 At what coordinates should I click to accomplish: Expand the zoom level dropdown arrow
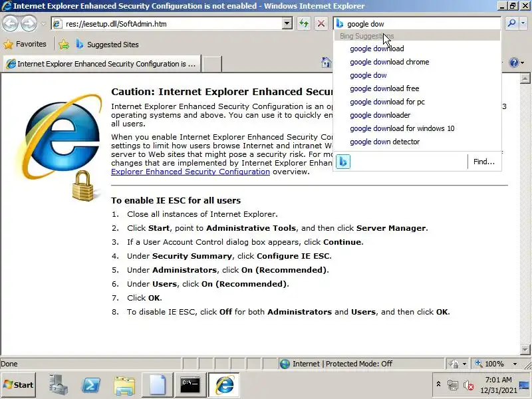point(515,364)
